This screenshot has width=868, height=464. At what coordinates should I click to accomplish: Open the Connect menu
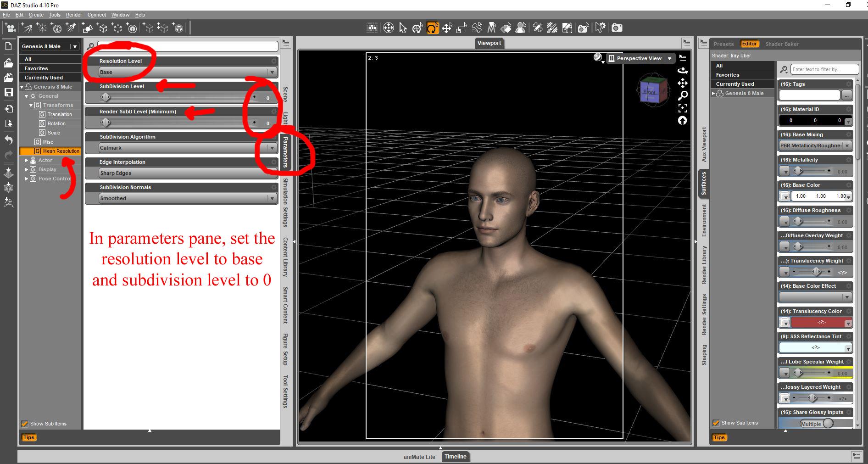[x=97, y=15]
